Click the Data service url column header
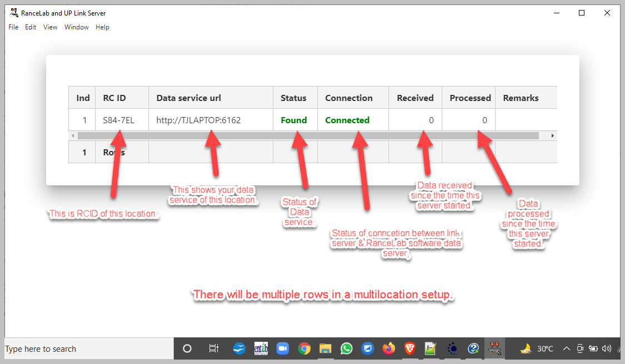This screenshot has width=625, height=364. tap(211, 98)
